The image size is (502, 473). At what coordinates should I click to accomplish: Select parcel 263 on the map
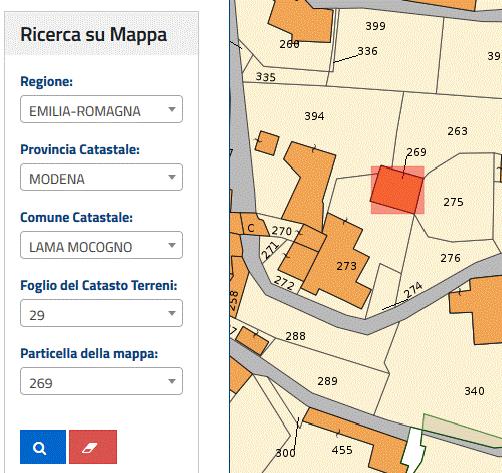(x=457, y=131)
